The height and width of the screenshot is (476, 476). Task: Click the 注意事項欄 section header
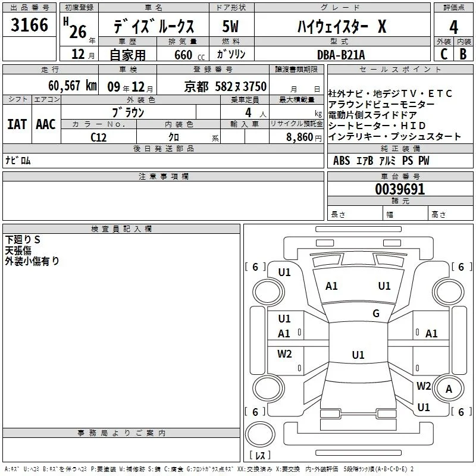pyautogui.click(x=163, y=176)
